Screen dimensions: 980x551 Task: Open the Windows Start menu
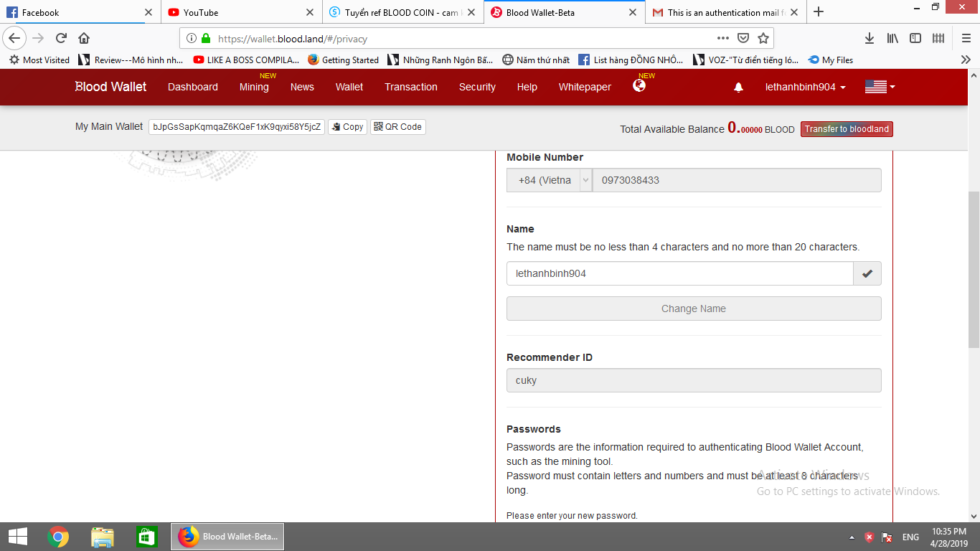[17, 537]
